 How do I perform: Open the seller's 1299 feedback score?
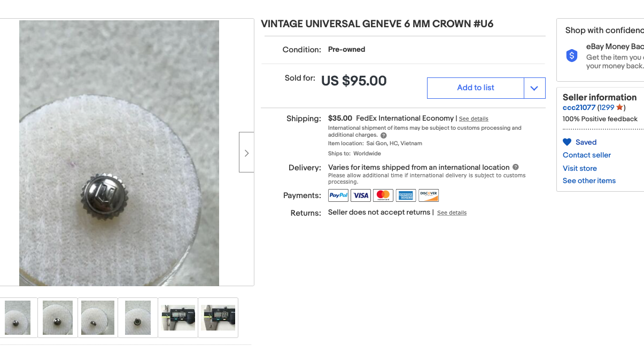(608, 107)
